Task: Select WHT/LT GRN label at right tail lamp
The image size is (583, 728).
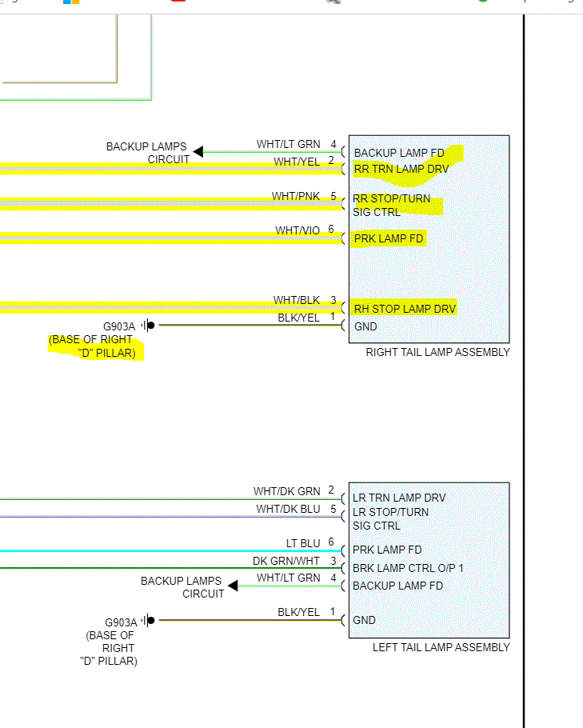Action: tap(288, 144)
